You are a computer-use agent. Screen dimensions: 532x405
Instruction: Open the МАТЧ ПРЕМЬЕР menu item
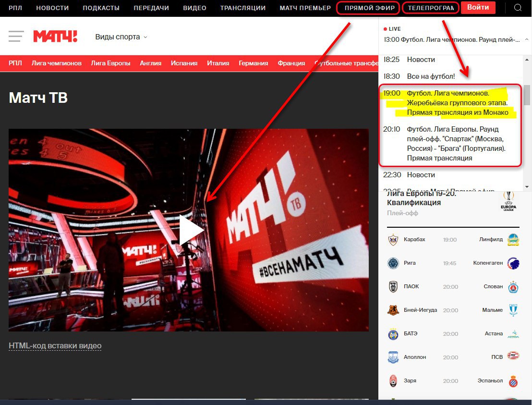point(305,8)
